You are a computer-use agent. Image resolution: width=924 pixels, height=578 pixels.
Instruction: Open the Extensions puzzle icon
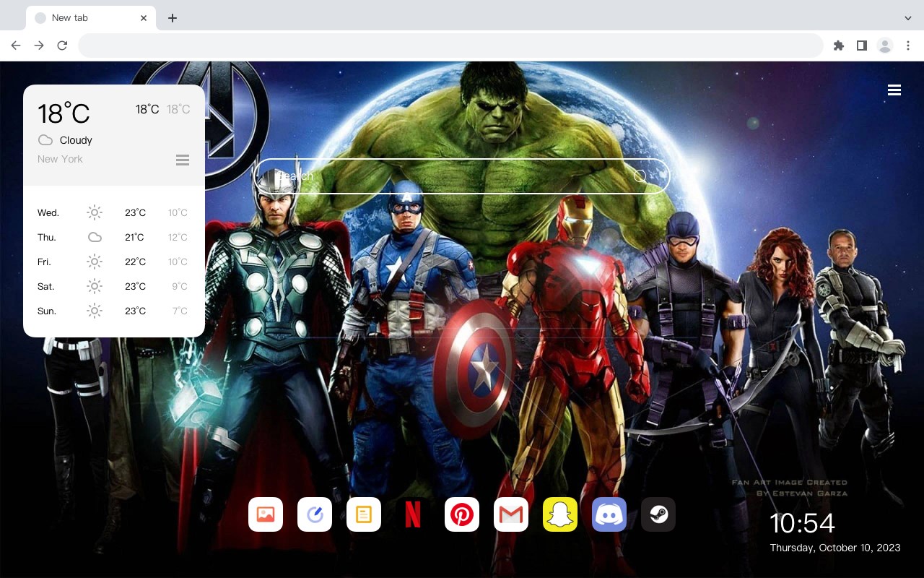click(x=838, y=46)
